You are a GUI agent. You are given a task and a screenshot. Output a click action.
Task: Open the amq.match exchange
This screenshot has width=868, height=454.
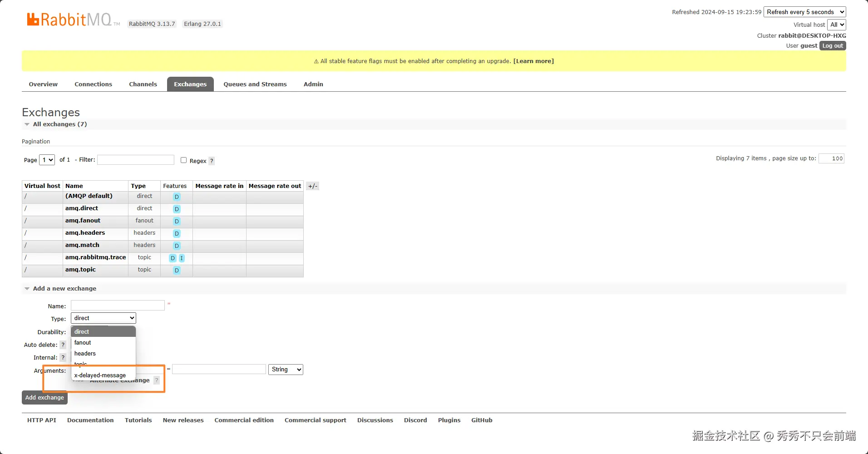82,245
